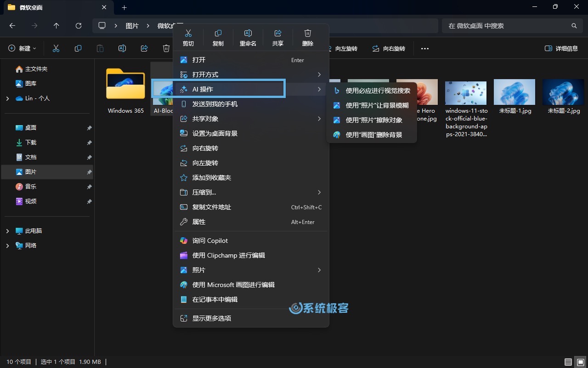Click the search box for 微软桌面
588x368 pixels.
[x=505, y=26]
